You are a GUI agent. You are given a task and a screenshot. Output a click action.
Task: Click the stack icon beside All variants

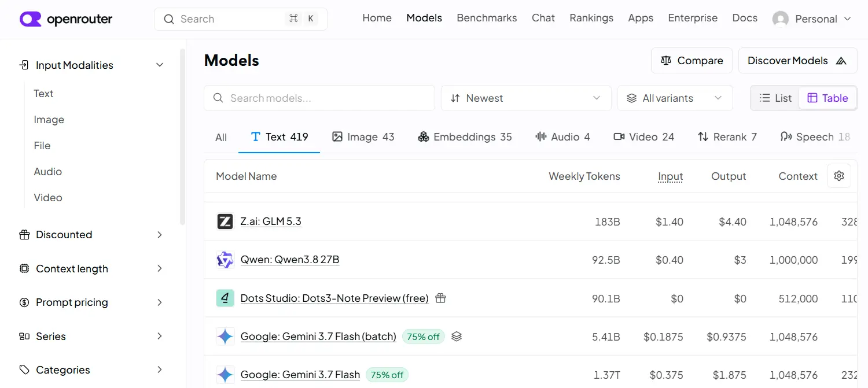tap(632, 98)
